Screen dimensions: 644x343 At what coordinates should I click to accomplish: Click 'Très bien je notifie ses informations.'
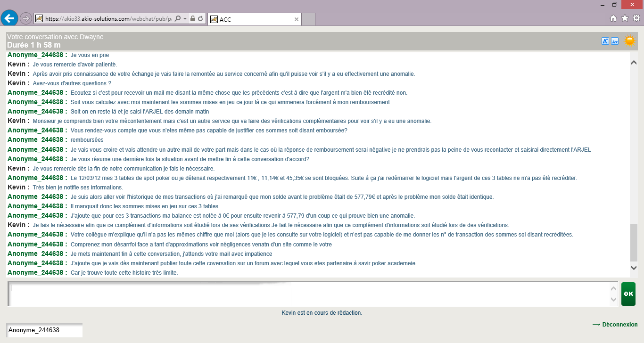point(78,188)
